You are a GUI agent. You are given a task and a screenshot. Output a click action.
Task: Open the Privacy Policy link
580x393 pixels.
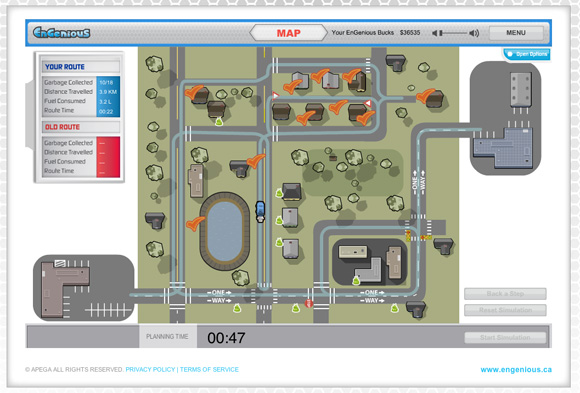click(150, 369)
